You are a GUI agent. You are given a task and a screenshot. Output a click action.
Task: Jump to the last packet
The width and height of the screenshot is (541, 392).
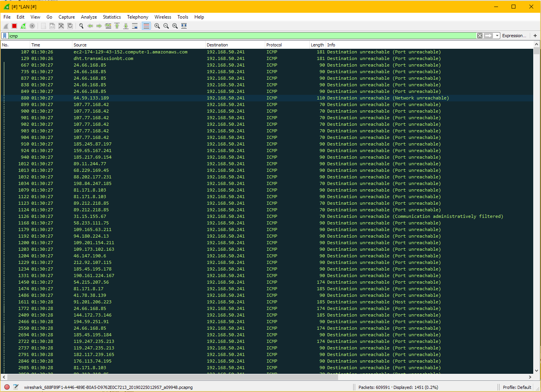(126, 26)
